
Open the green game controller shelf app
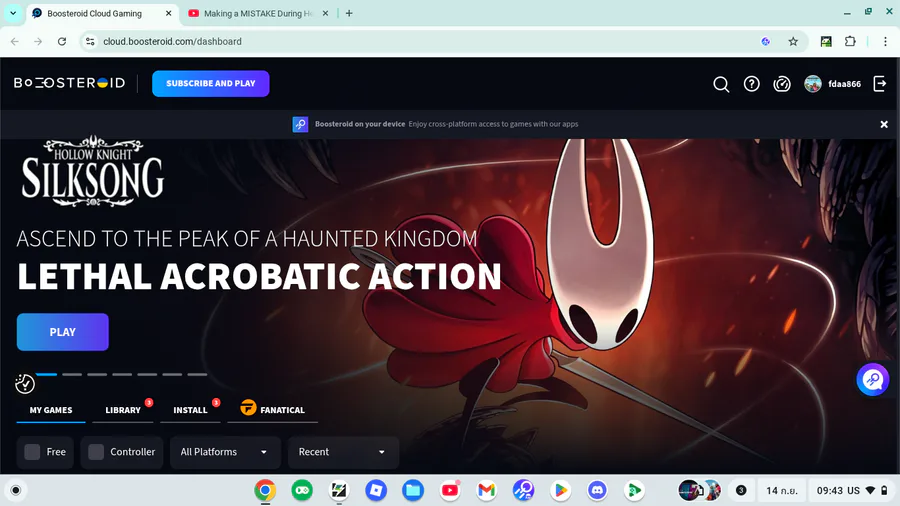[x=302, y=491]
